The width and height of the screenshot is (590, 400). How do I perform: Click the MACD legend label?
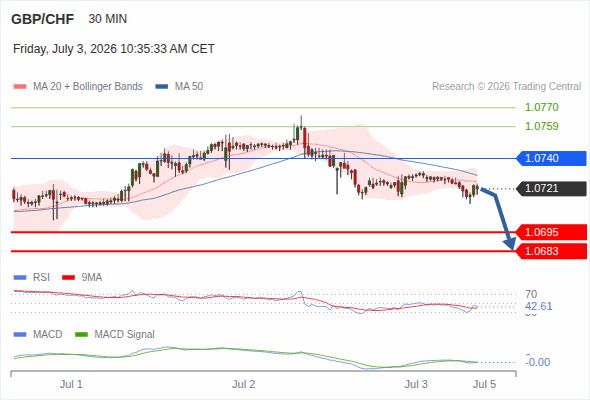pos(48,334)
